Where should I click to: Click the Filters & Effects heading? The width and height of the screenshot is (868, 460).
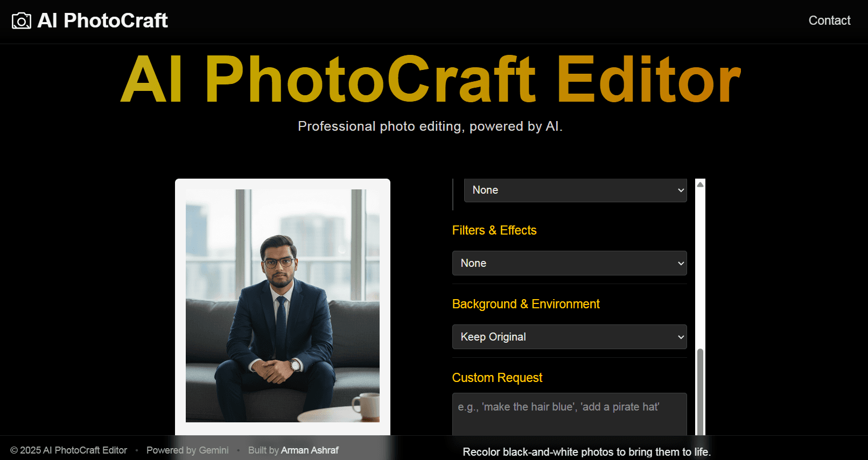pos(494,230)
